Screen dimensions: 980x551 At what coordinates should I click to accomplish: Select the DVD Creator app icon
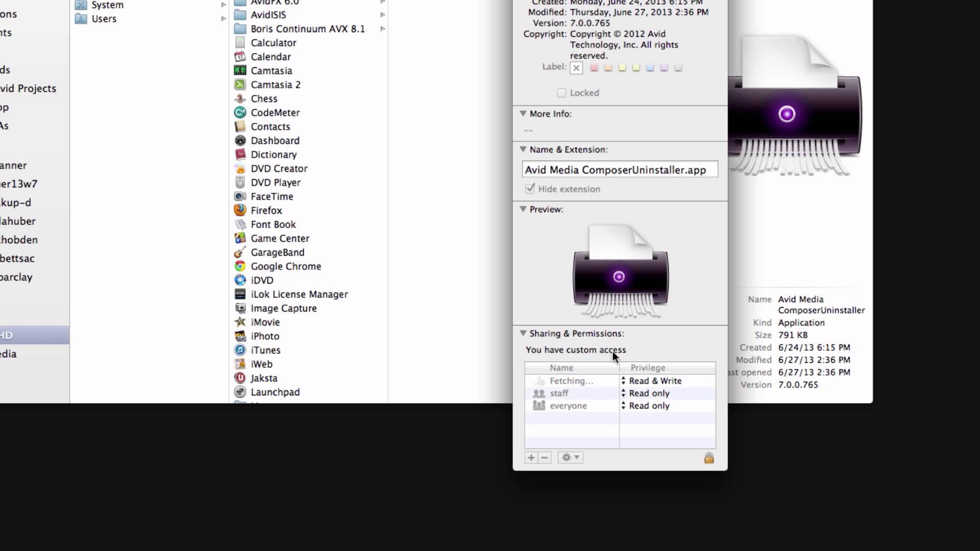pyautogui.click(x=240, y=168)
